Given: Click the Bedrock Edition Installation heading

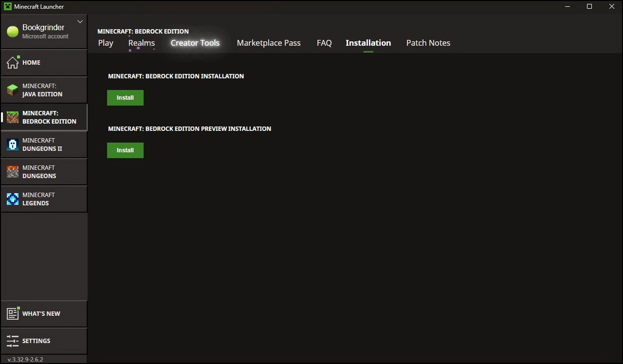Looking at the screenshot, I should click(x=176, y=76).
